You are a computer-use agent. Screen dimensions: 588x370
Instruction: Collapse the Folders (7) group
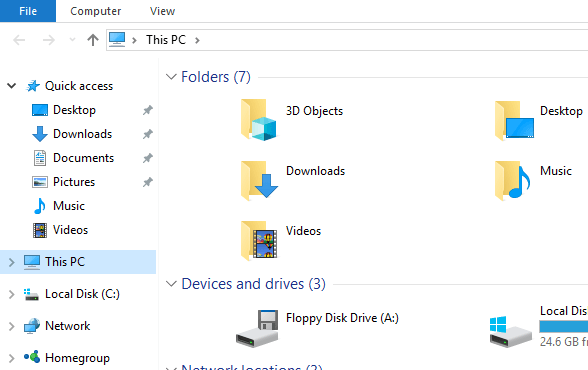click(171, 77)
